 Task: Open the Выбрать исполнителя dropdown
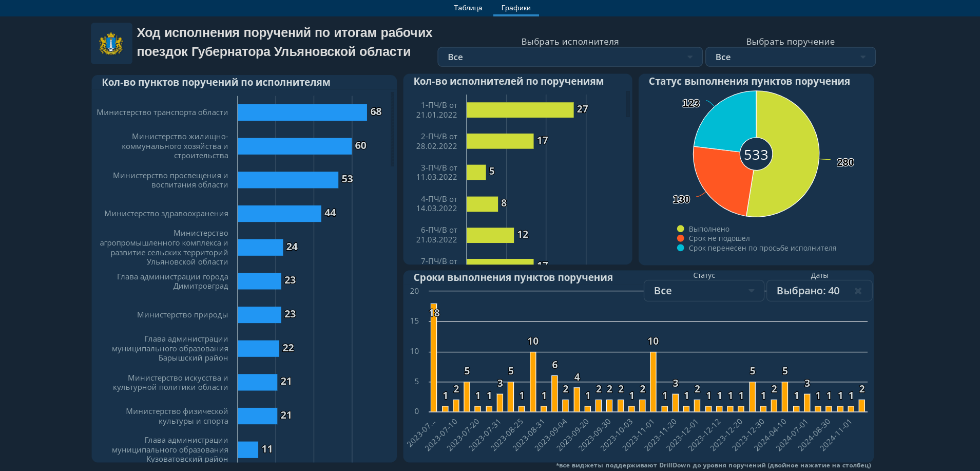[x=570, y=57]
